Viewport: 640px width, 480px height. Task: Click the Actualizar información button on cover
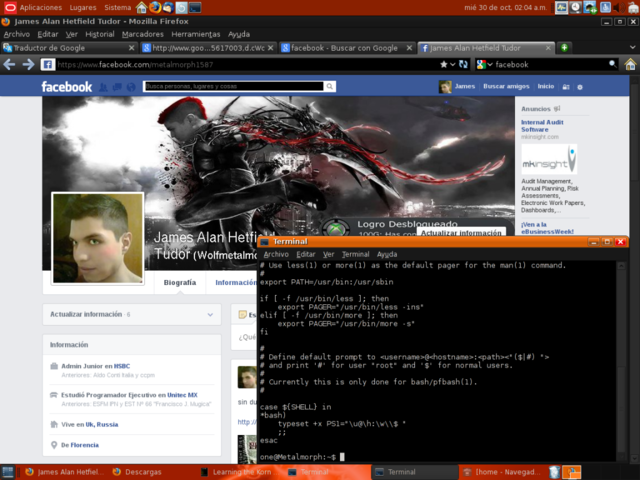[461, 232]
